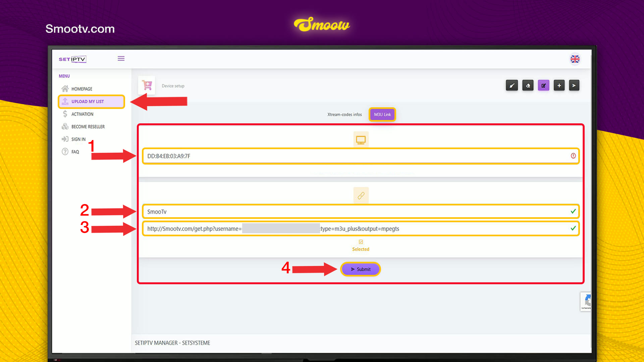Click the playlist name field SmooTv
The image size is (644, 362).
tap(361, 212)
